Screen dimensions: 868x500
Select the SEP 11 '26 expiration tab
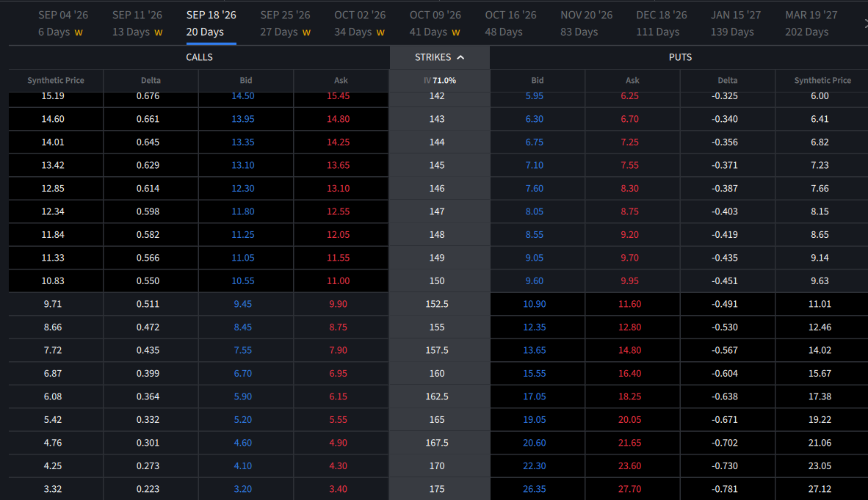pos(137,23)
